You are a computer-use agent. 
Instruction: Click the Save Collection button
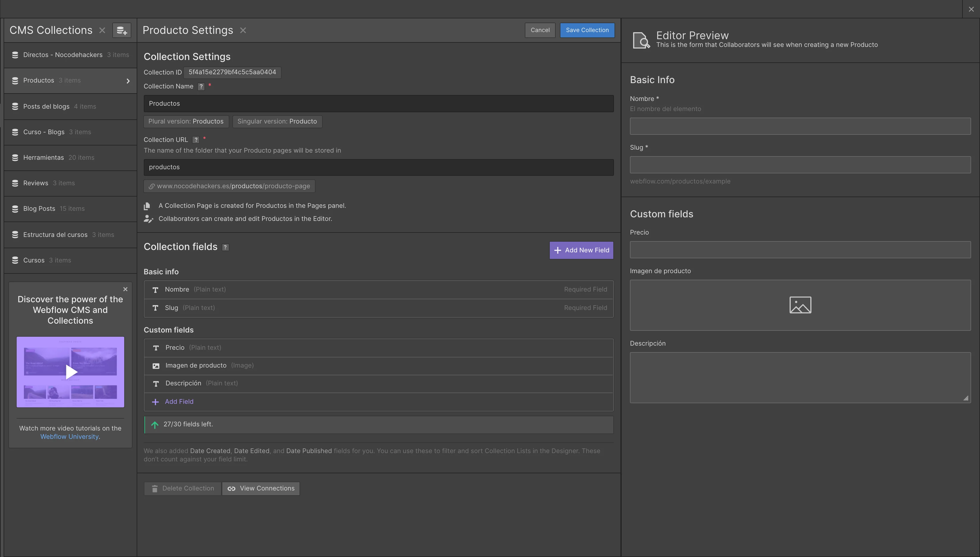(x=587, y=30)
